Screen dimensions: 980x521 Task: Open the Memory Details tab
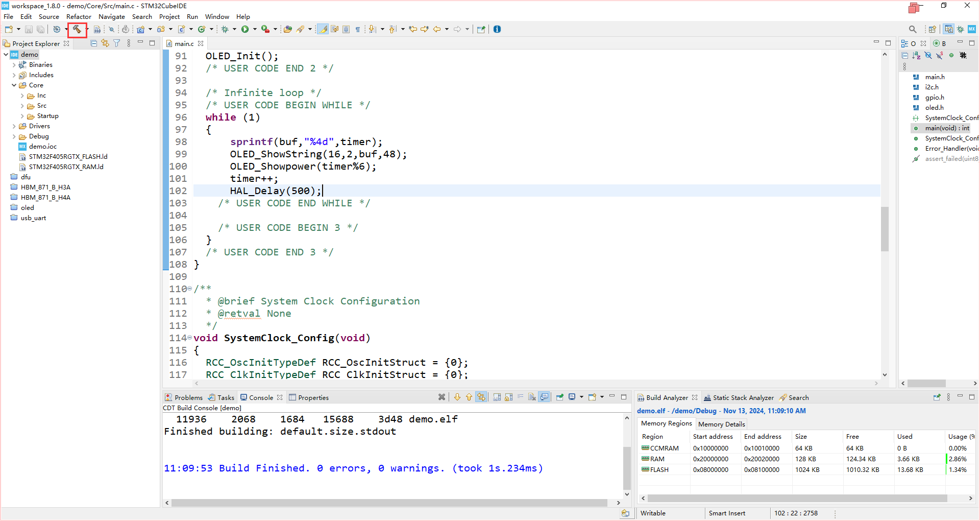[721, 424]
